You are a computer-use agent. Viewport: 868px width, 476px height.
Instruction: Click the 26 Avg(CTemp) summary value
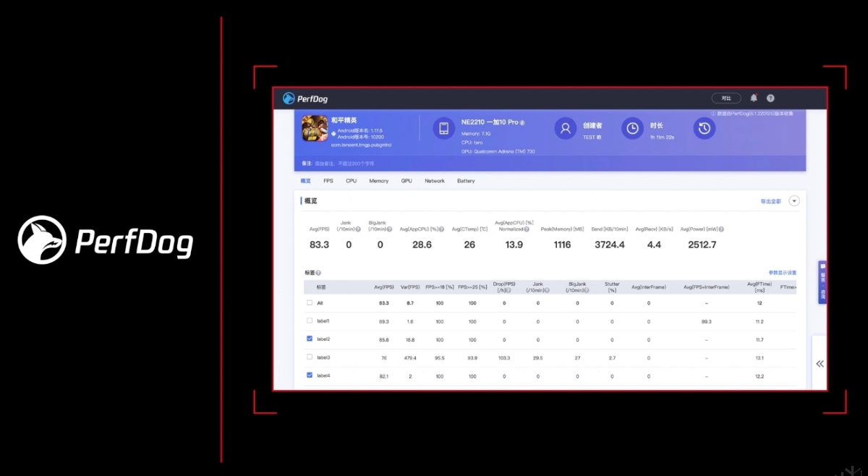pyautogui.click(x=469, y=245)
